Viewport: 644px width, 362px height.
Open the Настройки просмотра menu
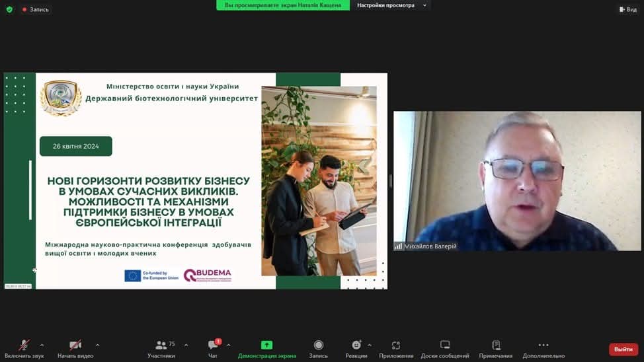pos(393,5)
